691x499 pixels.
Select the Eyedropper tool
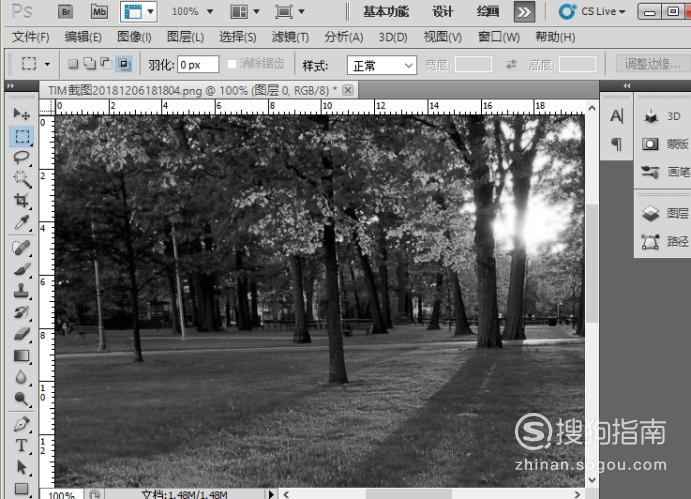(x=21, y=223)
